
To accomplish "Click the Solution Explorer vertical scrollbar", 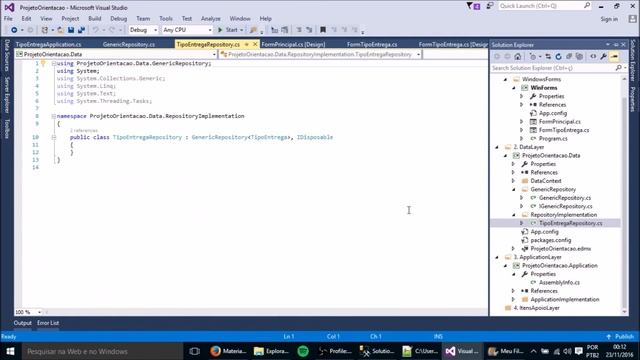I will (x=624, y=195).
